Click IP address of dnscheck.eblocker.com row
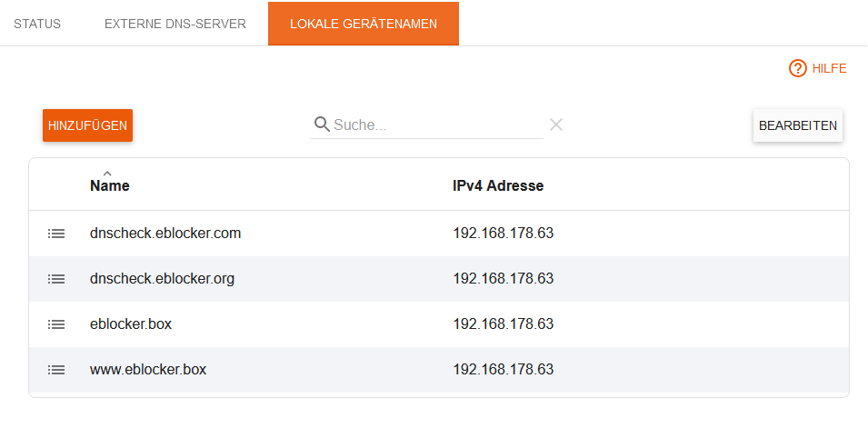The height and width of the screenshot is (448, 868). click(x=504, y=234)
